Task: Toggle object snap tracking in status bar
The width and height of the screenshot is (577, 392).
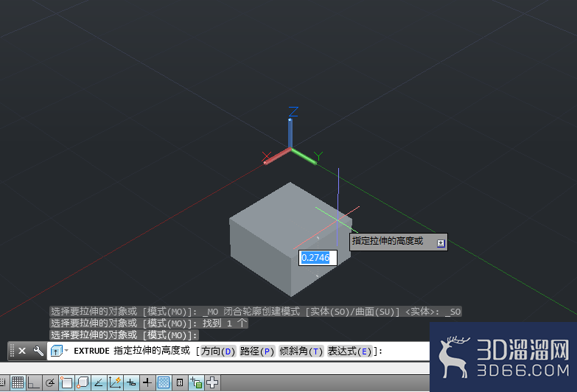Action: point(99,383)
